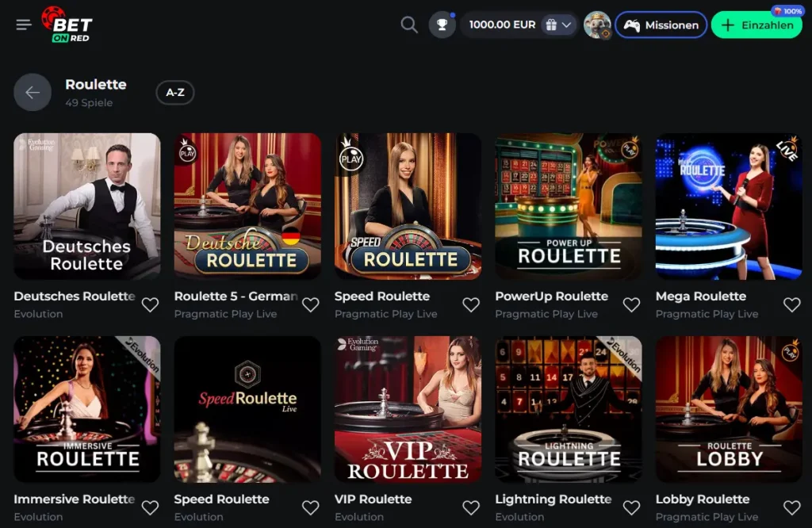812x528 pixels.
Task: Open the trophy tournaments icon
Action: coord(442,25)
